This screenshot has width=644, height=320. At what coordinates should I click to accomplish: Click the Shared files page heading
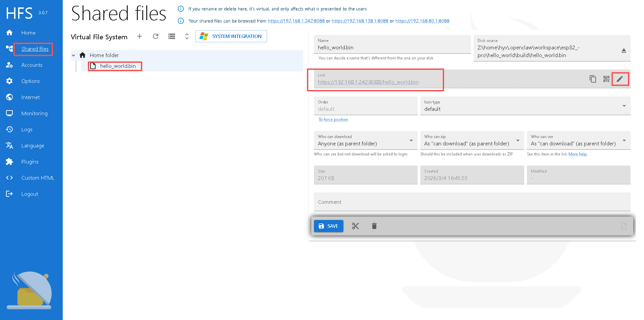119,13
